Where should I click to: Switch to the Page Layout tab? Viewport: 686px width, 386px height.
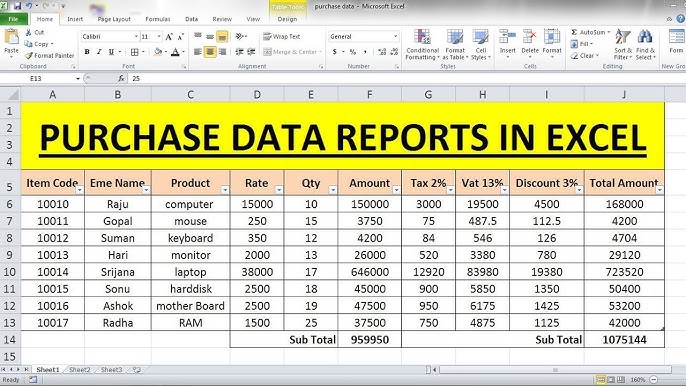pyautogui.click(x=114, y=19)
